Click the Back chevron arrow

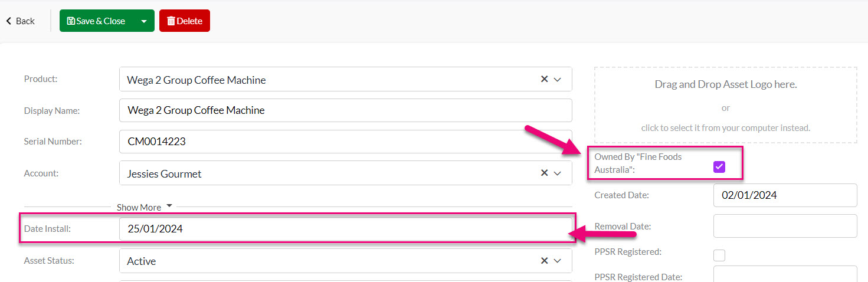click(x=9, y=21)
